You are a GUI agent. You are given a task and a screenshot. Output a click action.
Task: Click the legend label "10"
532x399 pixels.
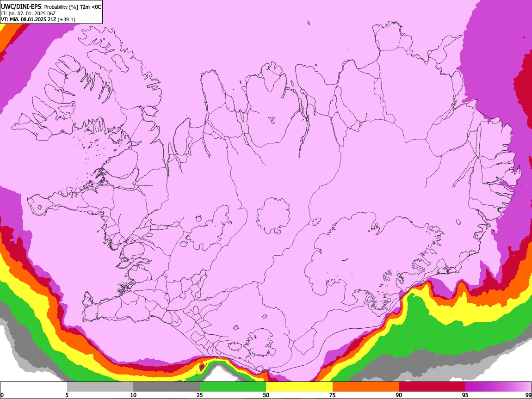coord(133,395)
